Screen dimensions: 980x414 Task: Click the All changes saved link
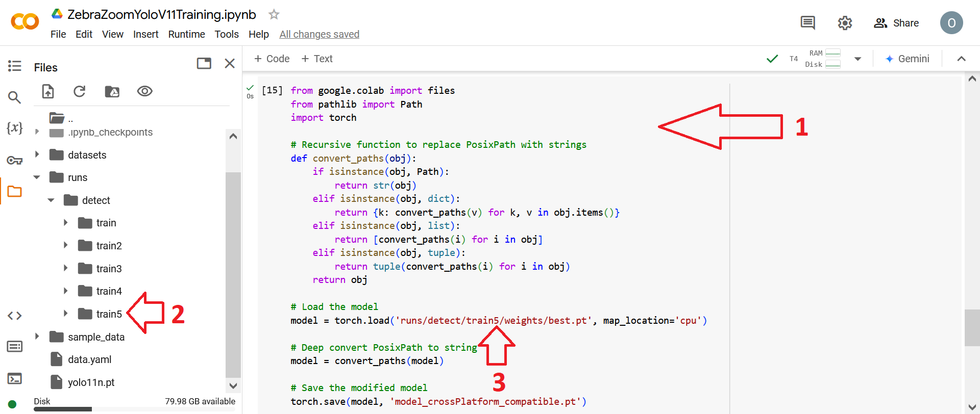(320, 34)
